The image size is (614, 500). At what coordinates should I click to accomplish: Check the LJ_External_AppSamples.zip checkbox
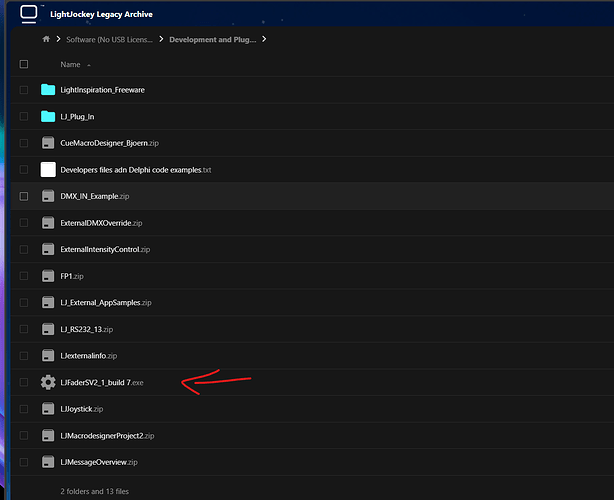(24, 303)
